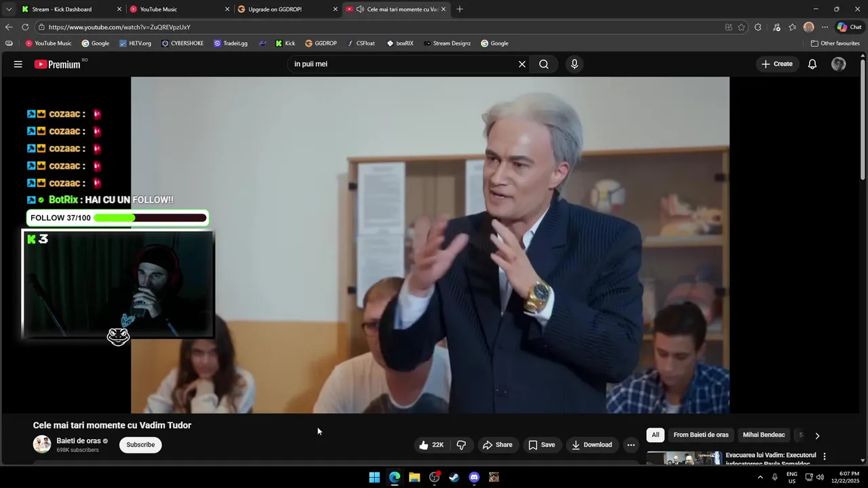Open HLTV.org bookmark
Image resolution: width=868 pixels, height=488 pixels.
(135, 43)
